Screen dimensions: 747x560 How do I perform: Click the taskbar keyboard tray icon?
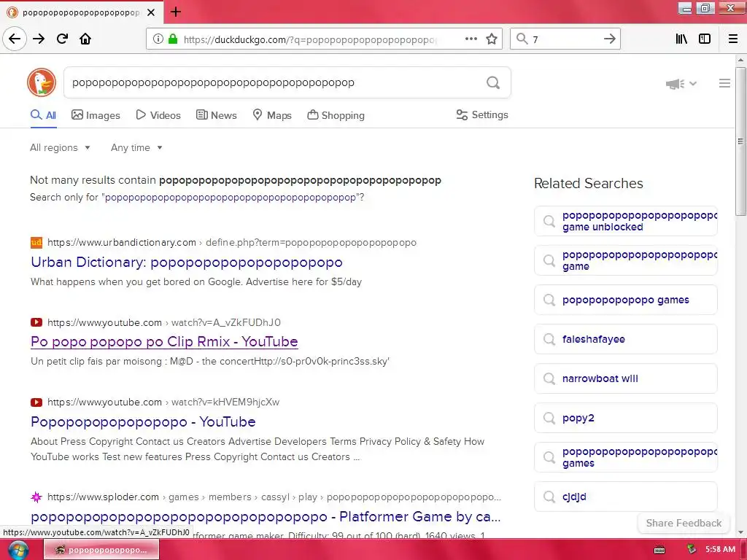click(x=659, y=550)
